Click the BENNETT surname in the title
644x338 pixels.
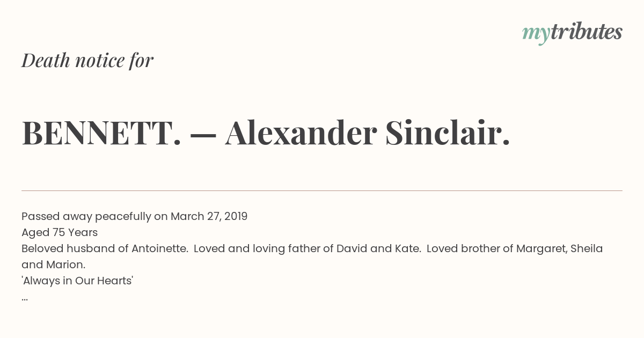pos(101,133)
